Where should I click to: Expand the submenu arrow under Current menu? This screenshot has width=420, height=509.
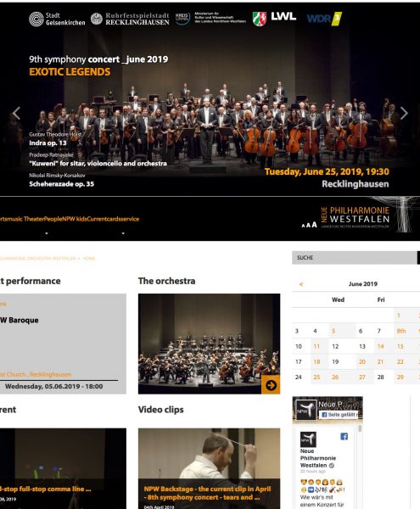coord(123,233)
